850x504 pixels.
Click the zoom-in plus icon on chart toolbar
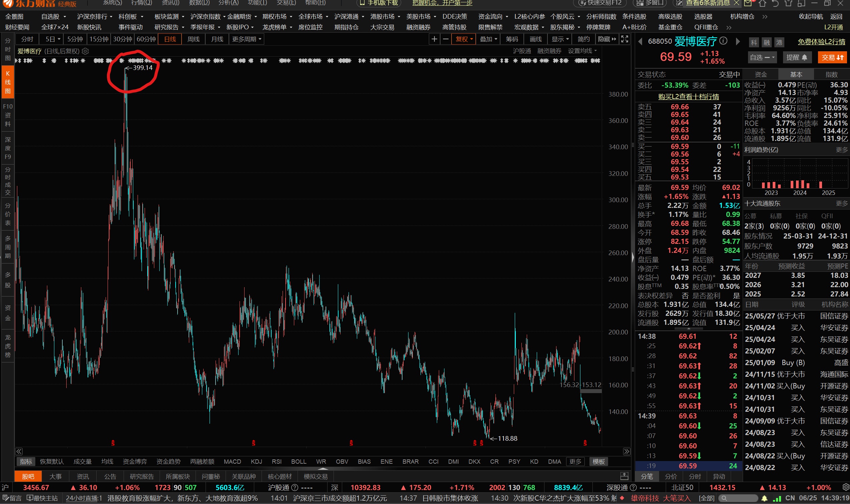(x=434, y=39)
